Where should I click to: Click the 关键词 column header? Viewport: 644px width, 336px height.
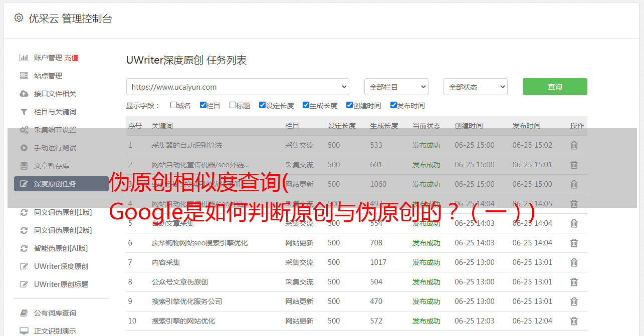pos(162,126)
